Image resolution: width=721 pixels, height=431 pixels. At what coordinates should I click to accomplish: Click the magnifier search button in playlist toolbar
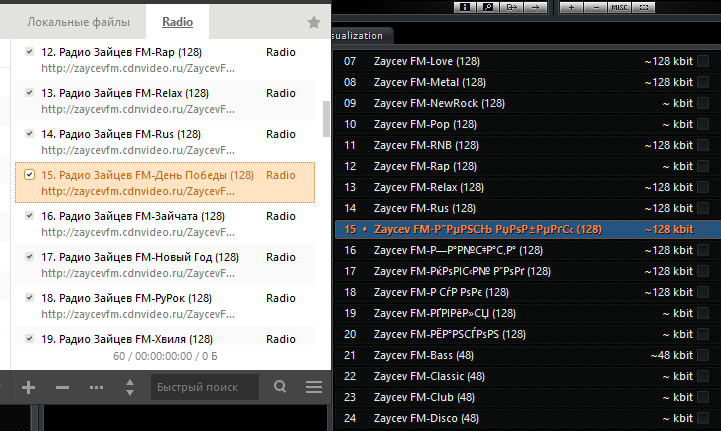[x=488, y=7]
